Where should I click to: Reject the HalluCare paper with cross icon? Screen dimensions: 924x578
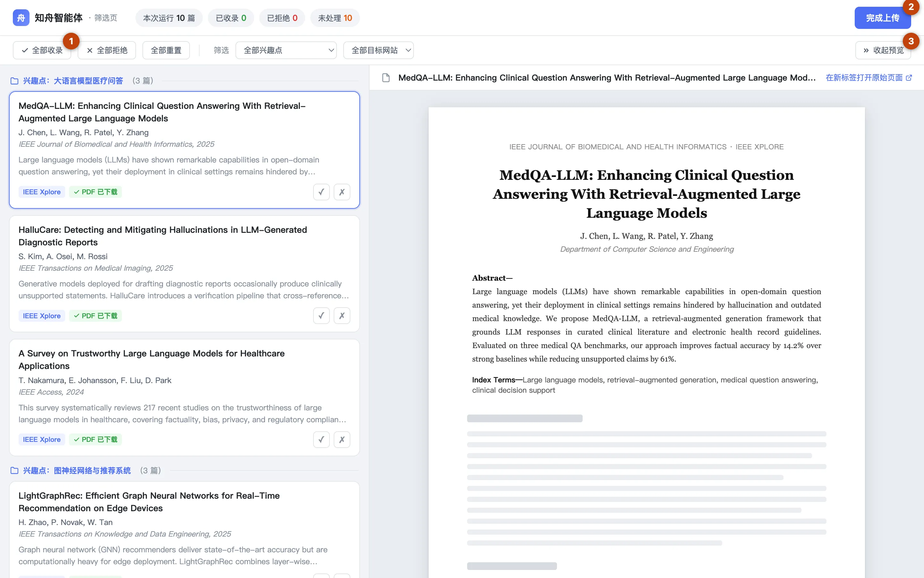342,316
